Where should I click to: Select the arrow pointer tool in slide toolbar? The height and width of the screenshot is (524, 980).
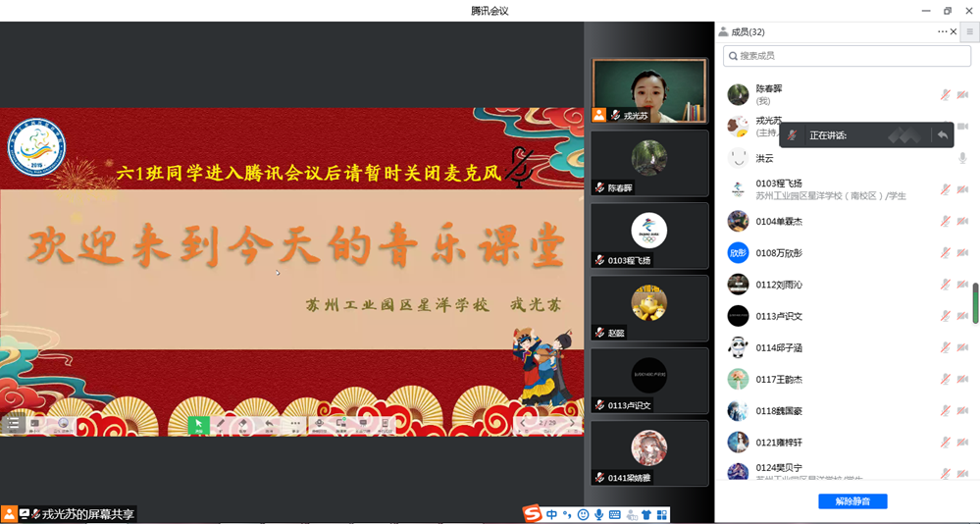(198, 424)
